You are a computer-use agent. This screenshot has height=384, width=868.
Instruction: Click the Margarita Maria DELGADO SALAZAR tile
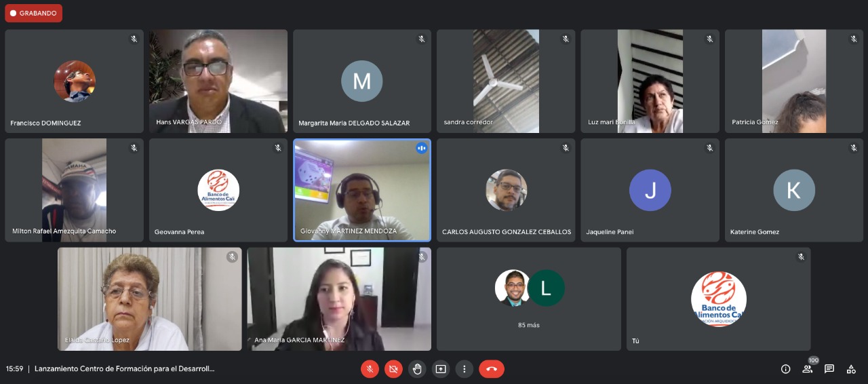coord(362,81)
